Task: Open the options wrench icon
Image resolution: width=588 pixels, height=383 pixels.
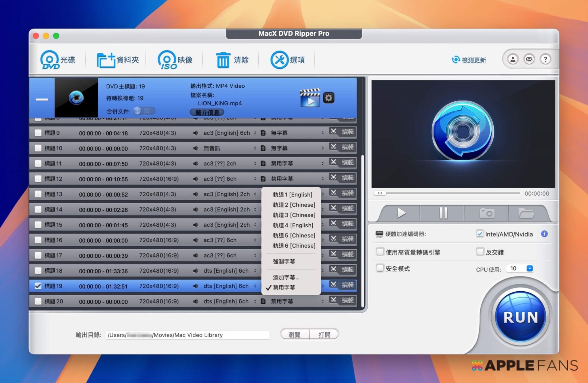Action: (x=279, y=60)
